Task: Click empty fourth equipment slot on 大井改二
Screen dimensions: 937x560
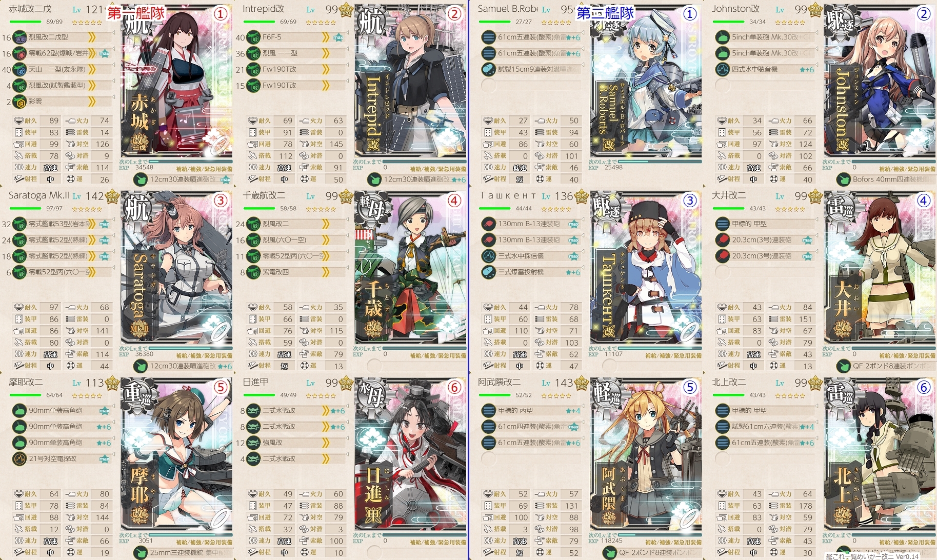Action: (722, 272)
